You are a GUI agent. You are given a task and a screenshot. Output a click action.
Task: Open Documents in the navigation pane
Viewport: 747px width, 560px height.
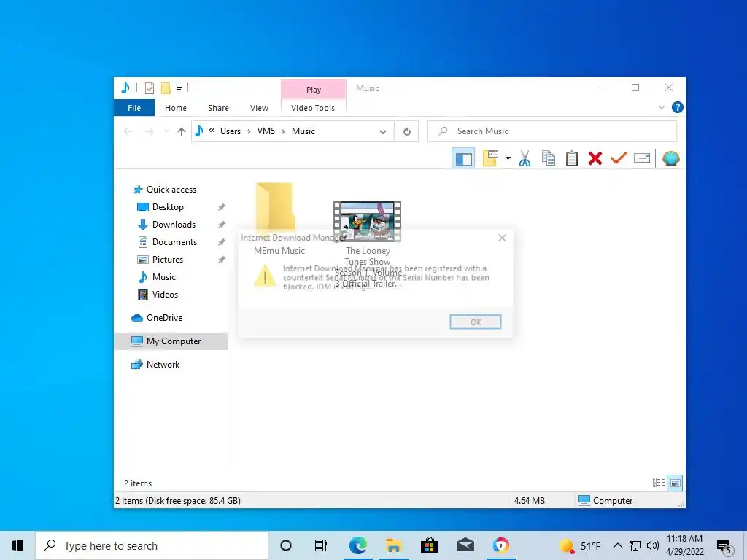(x=174, y=242)
